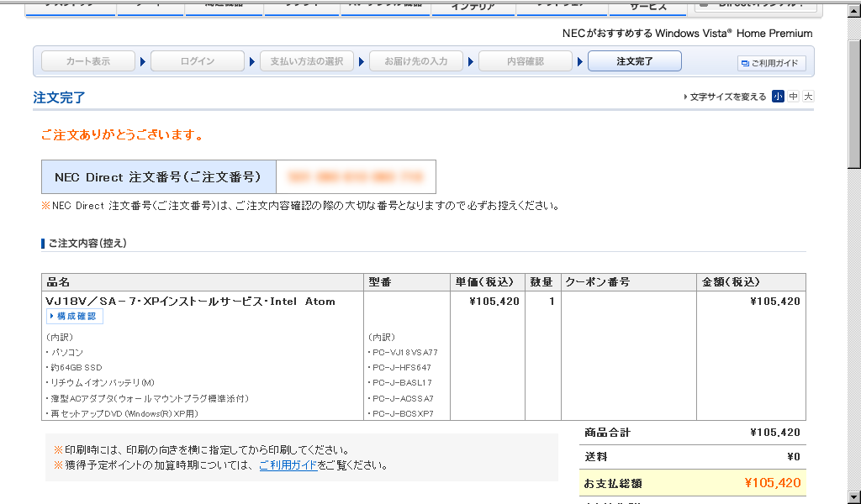Click the 薄型ACアダプタ line item
This screenshot has width=861, height=504.
click(147, 398)
